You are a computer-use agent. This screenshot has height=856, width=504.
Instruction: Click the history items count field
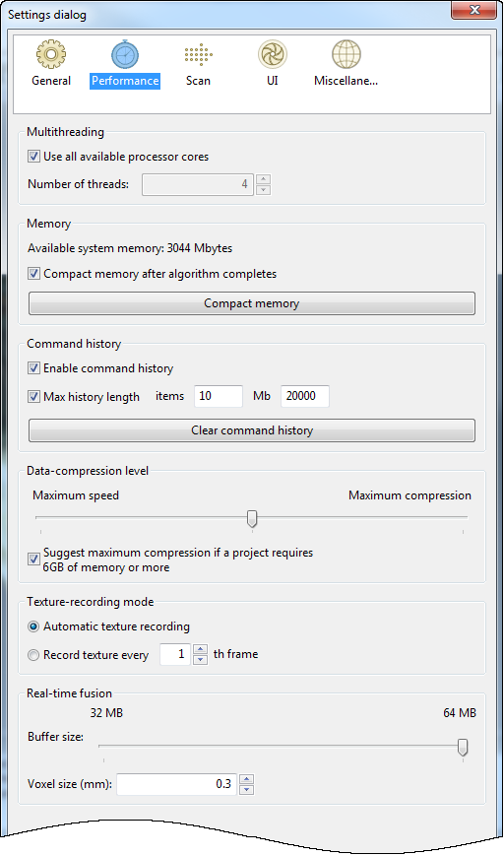click(219, 396)
